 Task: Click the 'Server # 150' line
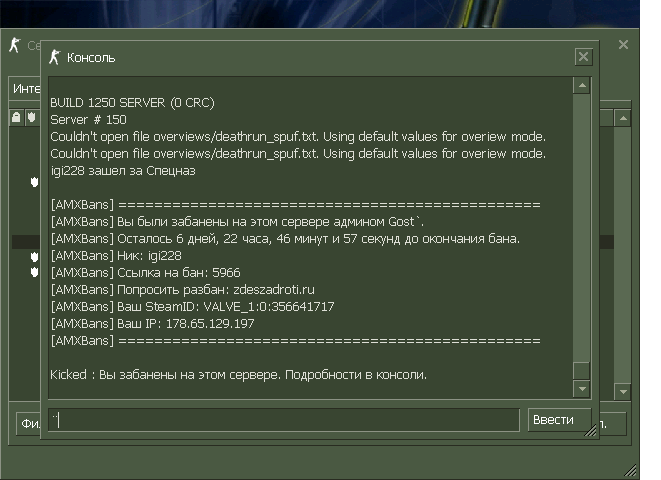point(89,120)
